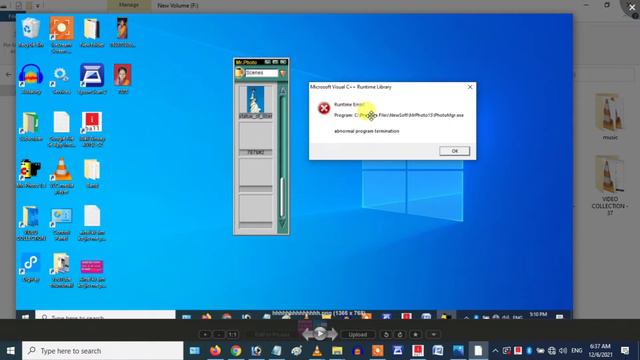
Task: Select the film roll Mr. Photo desktop shortcut
Action: (31, 173)
